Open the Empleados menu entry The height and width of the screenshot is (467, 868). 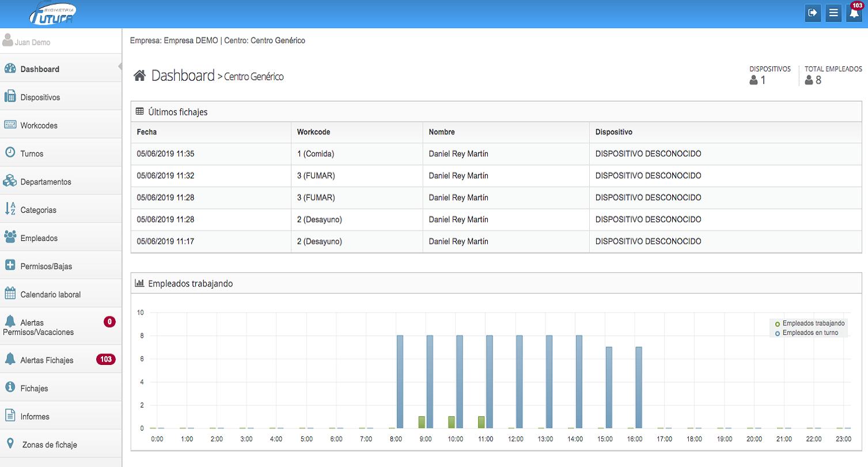click(61, 238)
